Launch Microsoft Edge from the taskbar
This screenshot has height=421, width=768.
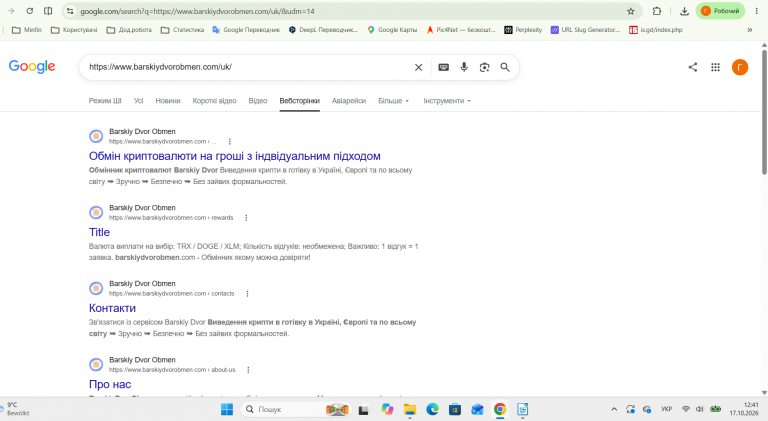click(432, 409)
